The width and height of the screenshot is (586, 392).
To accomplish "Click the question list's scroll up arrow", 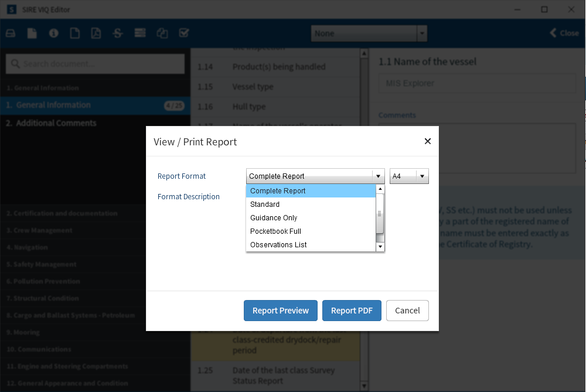I will 364,53.
